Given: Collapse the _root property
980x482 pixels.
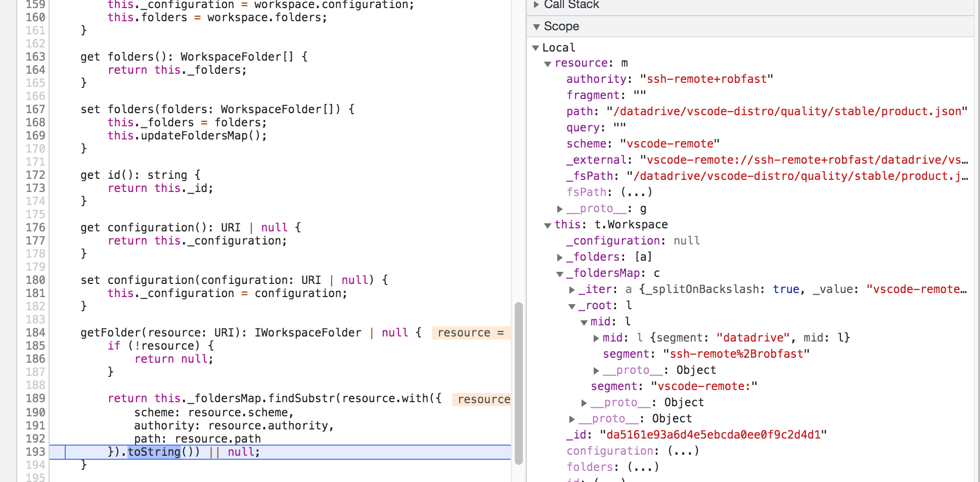Looking at the screenshot, I should click(x=572, y=305).
